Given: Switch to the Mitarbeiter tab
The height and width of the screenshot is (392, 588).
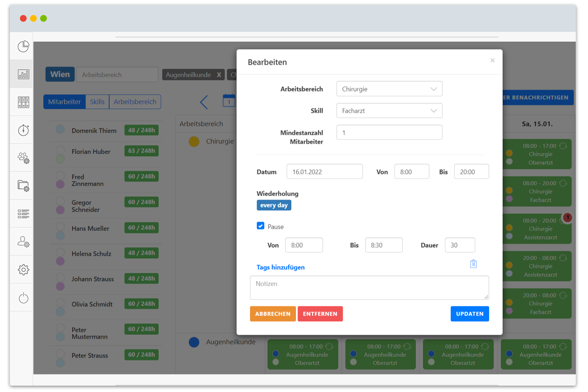Looking at the screenshot, I should click(x=64, y=102).
